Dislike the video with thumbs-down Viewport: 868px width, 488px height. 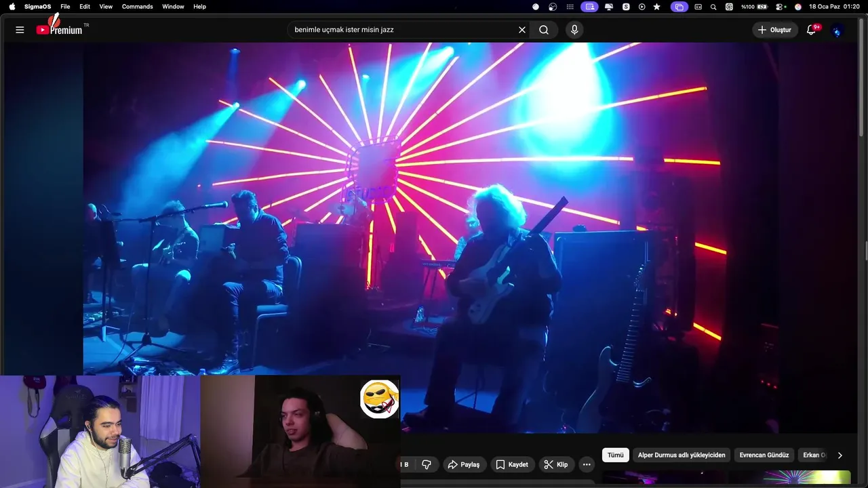coord(427,464)
